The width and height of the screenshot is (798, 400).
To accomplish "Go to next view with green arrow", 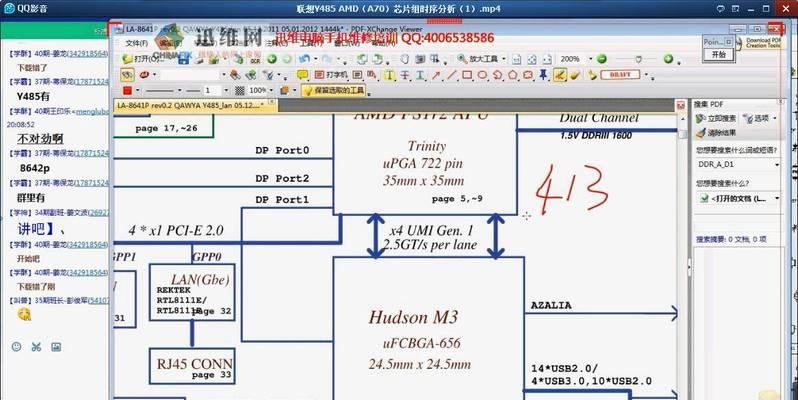I will click(x=286, y=59).
